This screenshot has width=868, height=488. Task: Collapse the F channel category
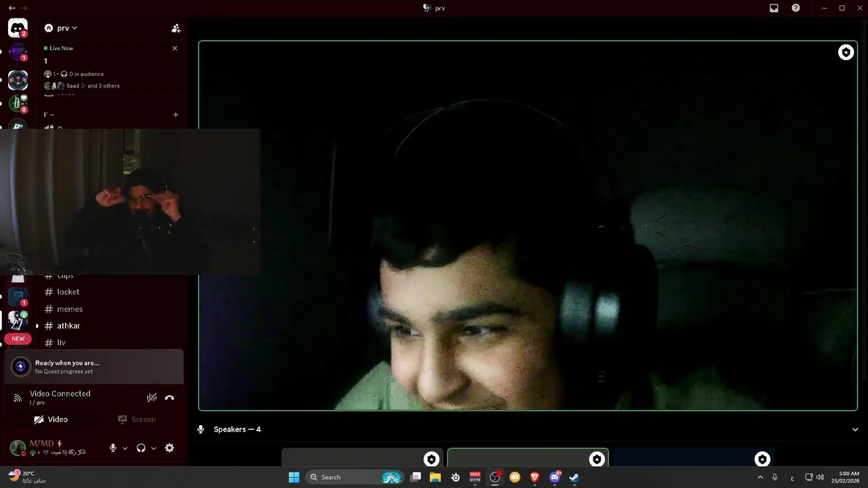click(x=49, y=115)
